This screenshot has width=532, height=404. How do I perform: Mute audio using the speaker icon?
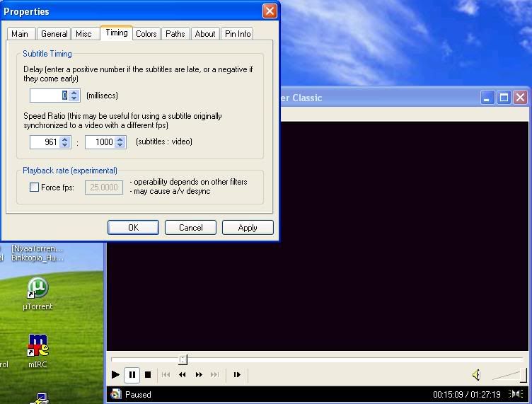tap(477, 375)
